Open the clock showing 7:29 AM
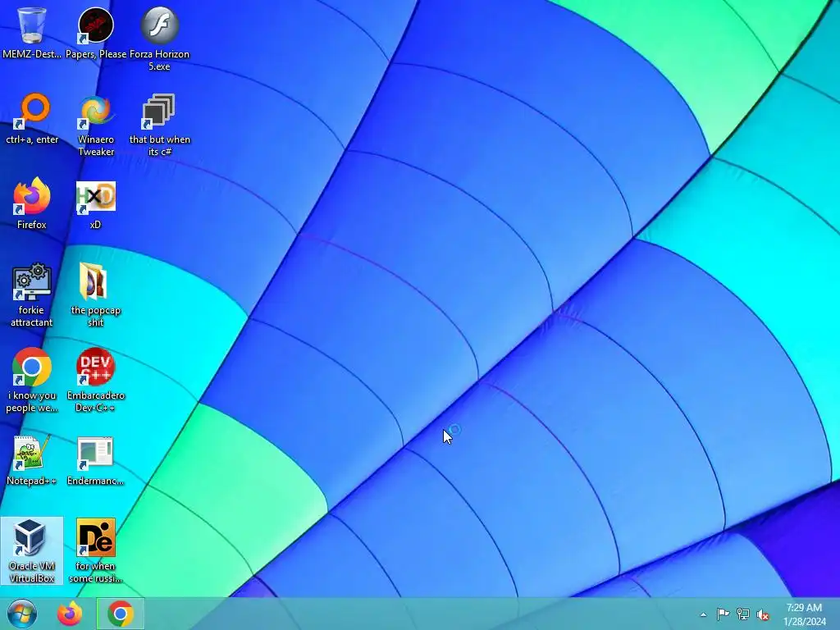840x630 pixels. point(804,614)
